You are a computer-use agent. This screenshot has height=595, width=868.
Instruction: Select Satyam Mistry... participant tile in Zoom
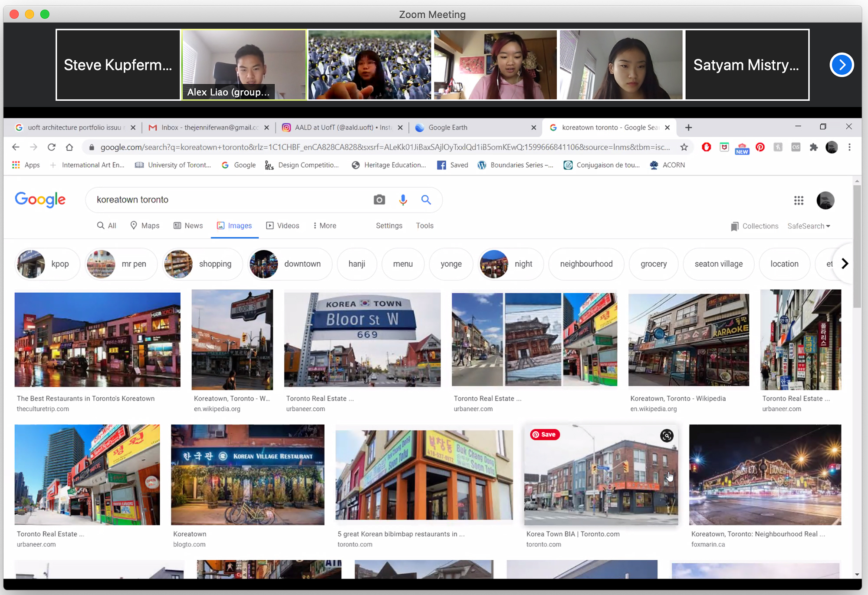pyautogui.click(x=747, y=65)
